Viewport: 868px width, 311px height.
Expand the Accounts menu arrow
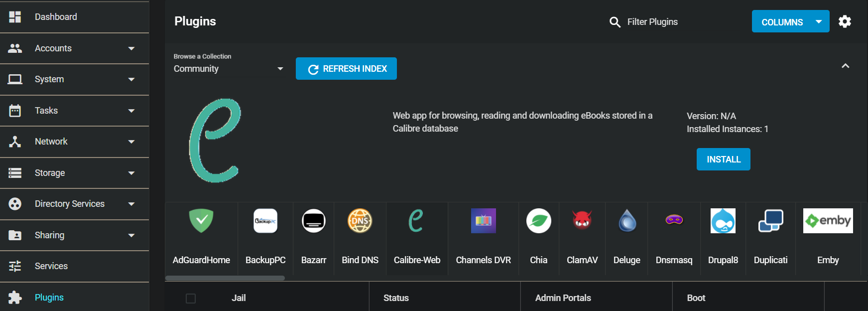[x=131, y=48]
